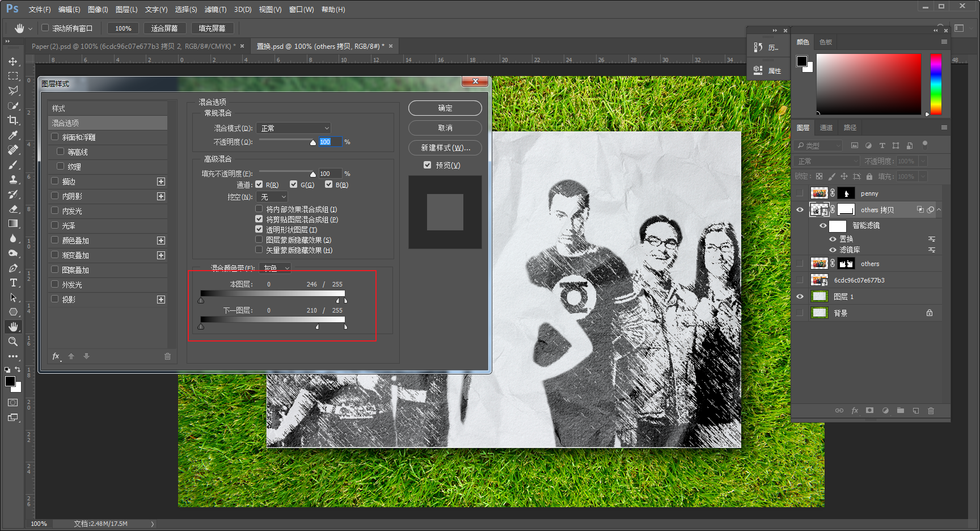This screenshot has height=531, width=980.
Task: Click the 100% zoom button in options bar
Action: [123, 28]
